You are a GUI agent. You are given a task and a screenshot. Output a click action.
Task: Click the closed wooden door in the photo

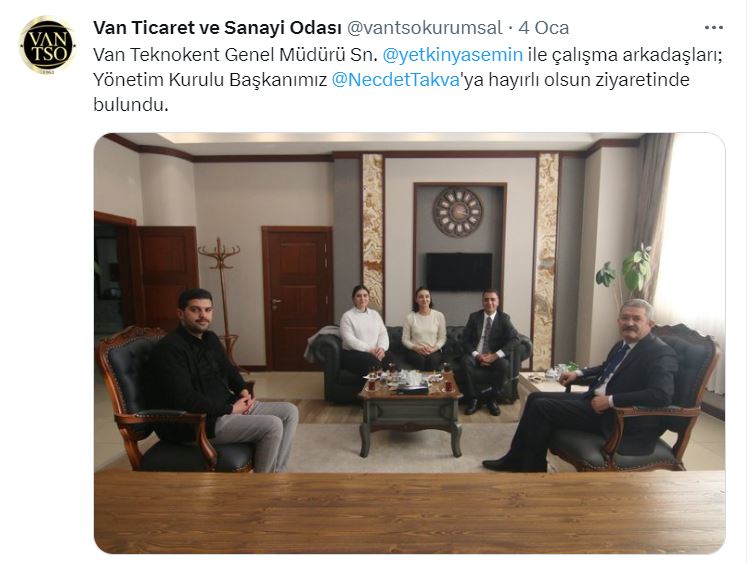pyautogui.click(x=297, y=298)
